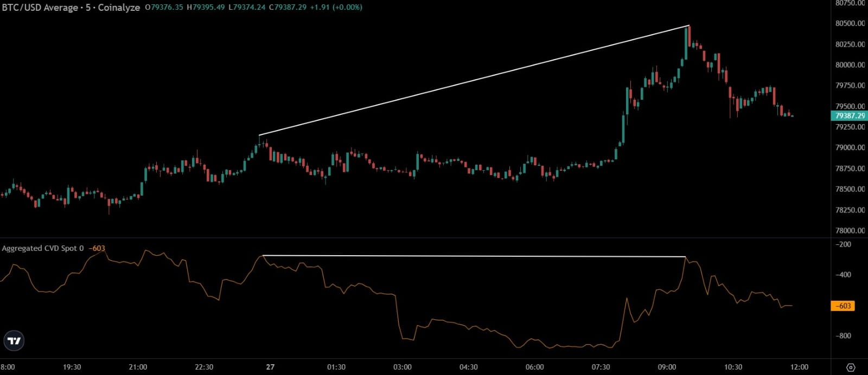The image size is (868, 375).
Task: Click the 80500.00 price axis label
Action: pyautogui.click(x=850, y=23)
